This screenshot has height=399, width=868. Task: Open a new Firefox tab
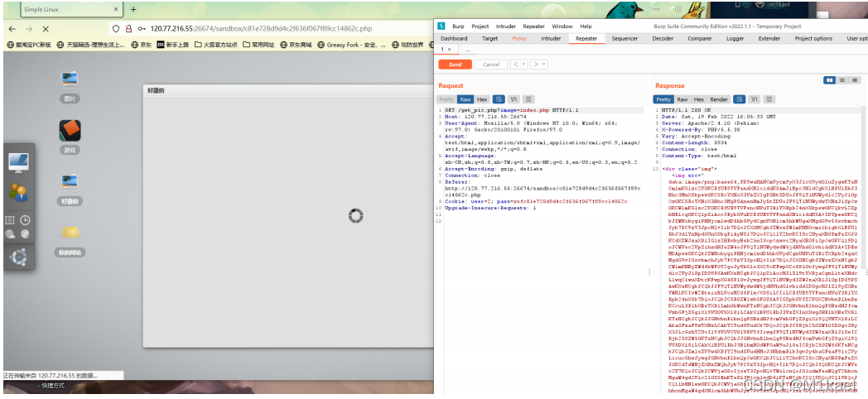click(133, 9)
